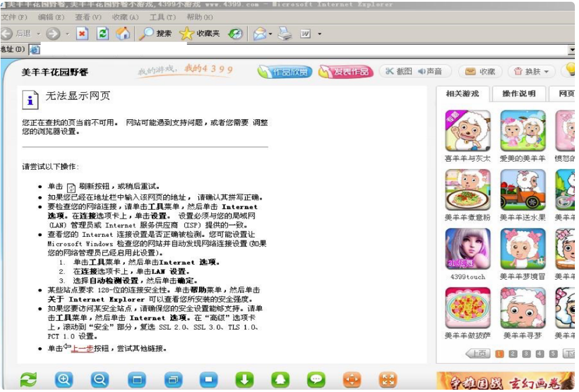Screen dimensions: 579x392
Task: Open the Mail button dropdown arrow
Action: (271, 34)
